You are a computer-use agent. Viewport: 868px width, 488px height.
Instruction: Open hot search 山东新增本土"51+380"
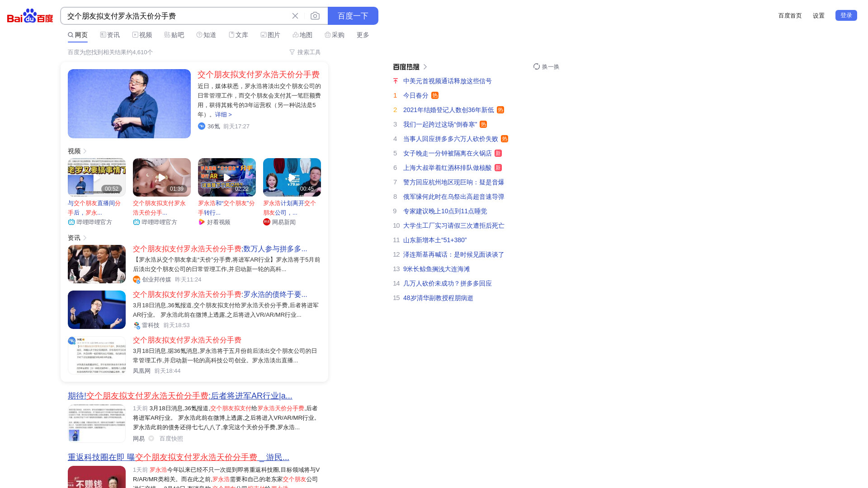tap(435, 240)
